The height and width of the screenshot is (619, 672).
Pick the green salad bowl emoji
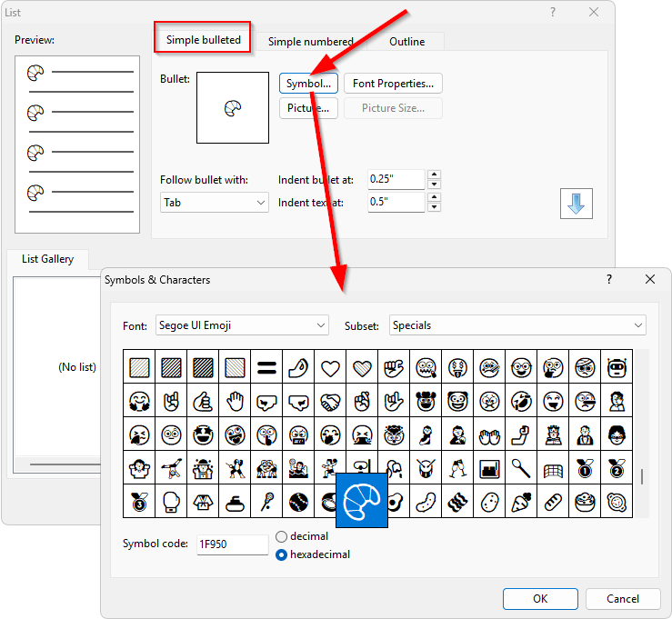click(585, 501)
